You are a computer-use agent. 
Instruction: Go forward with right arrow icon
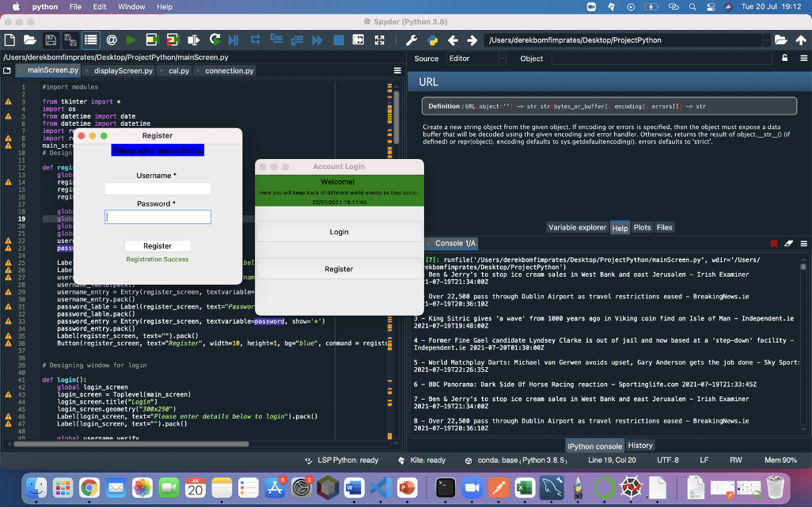click(x=472, y=40)
